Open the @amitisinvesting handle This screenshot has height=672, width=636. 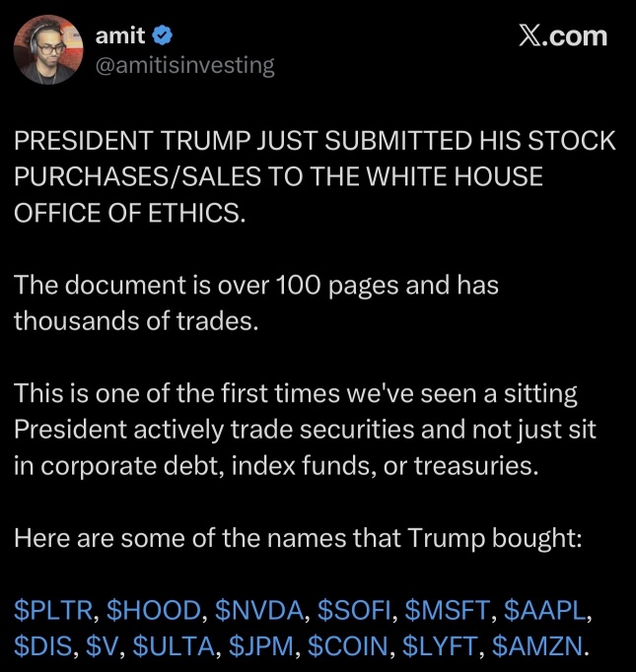tap(184, 66)
